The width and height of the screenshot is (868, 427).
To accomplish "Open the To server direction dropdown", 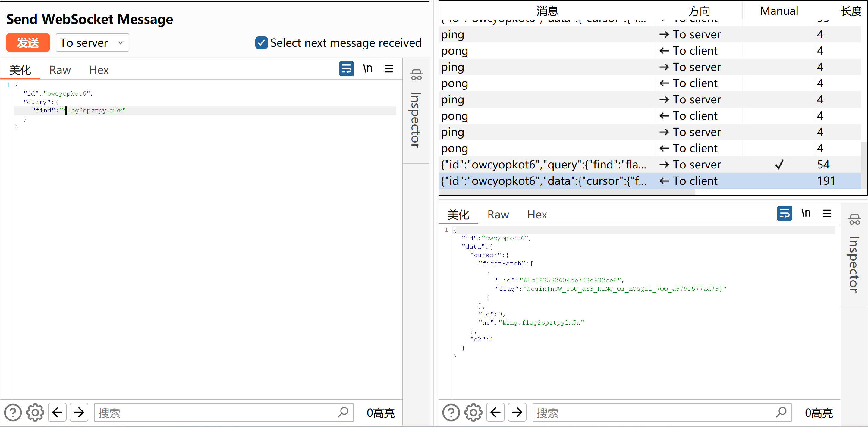I will [x=92, y=42].
